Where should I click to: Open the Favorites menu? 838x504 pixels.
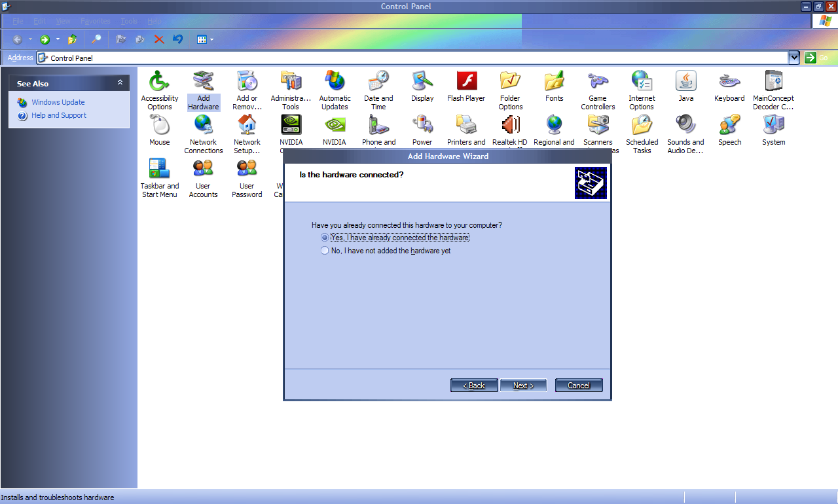95,21
